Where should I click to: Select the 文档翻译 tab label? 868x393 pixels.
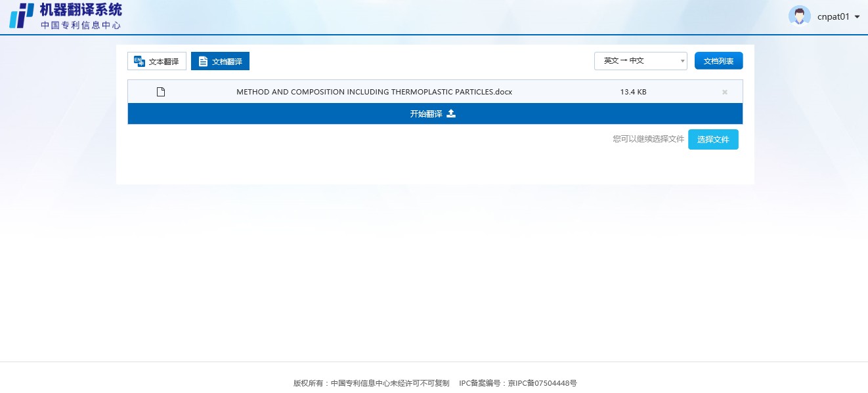coord(227,62)
